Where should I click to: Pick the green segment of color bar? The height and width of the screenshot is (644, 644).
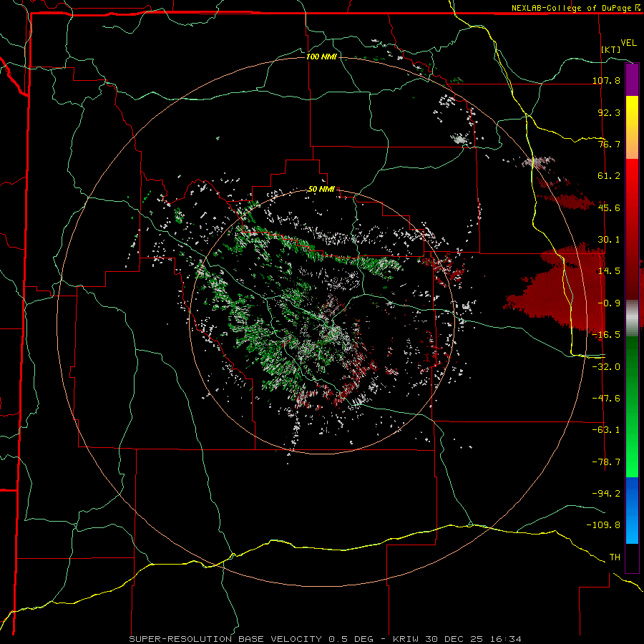(x=632, y=406)
